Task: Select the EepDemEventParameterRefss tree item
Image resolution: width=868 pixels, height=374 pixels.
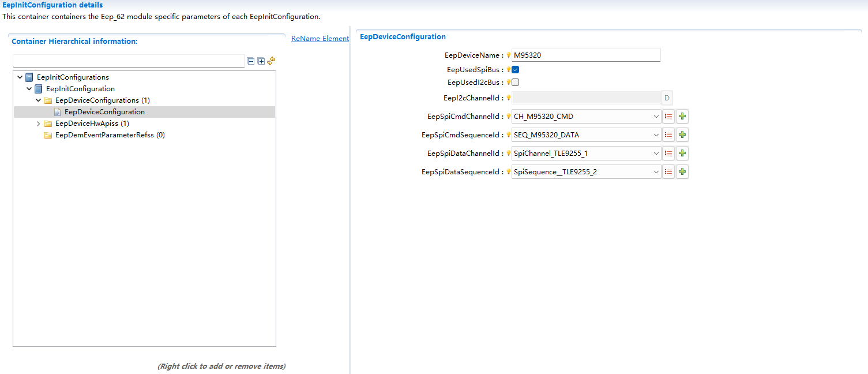Action: coord(110,135)
